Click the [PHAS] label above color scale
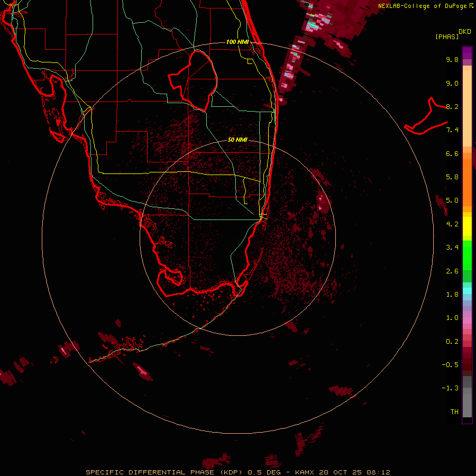This screenshot has height=476, width=476. [x=446, y=36]
